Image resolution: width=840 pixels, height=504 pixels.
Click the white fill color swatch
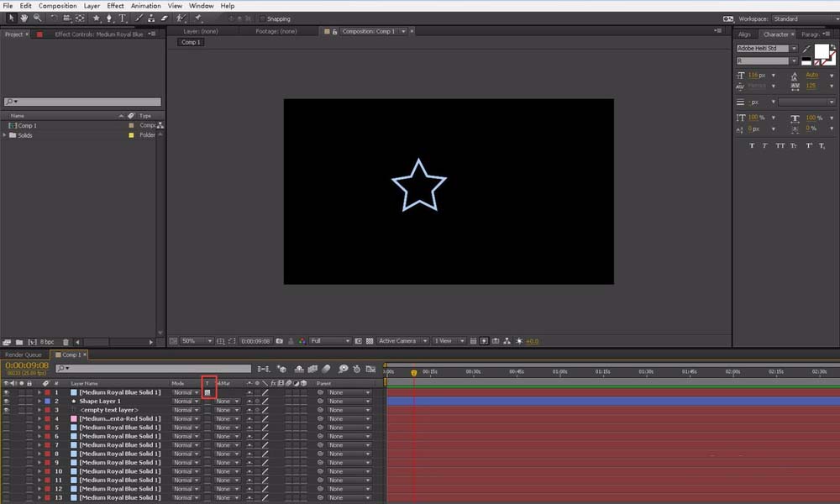pos(822,51)
